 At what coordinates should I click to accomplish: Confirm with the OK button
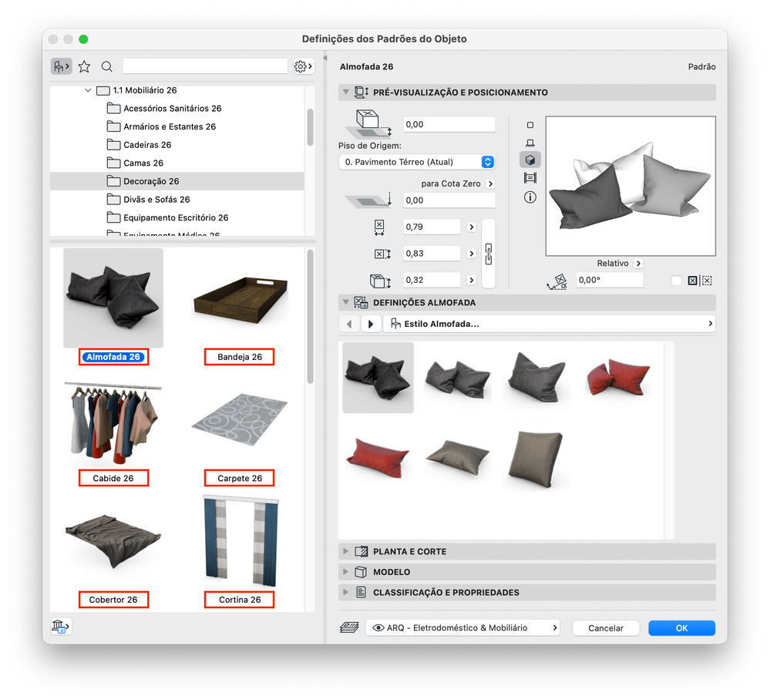click(x=681, y=628)
